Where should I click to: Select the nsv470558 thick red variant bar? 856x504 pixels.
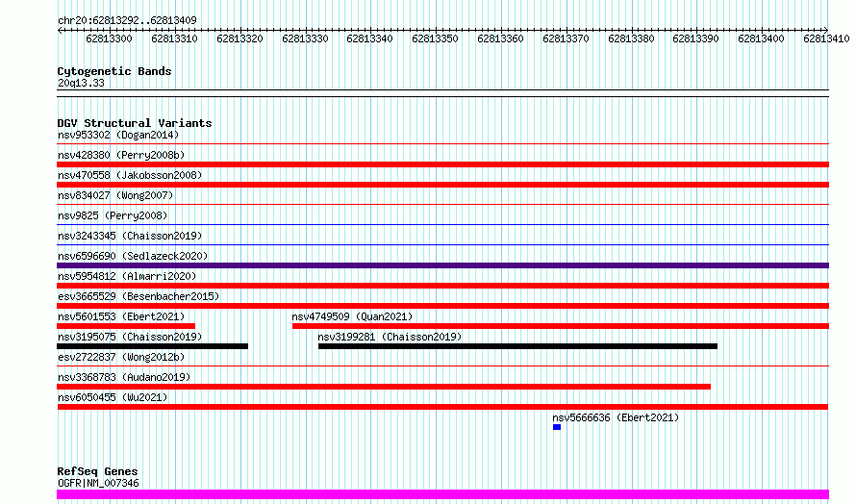click(442, 185)
